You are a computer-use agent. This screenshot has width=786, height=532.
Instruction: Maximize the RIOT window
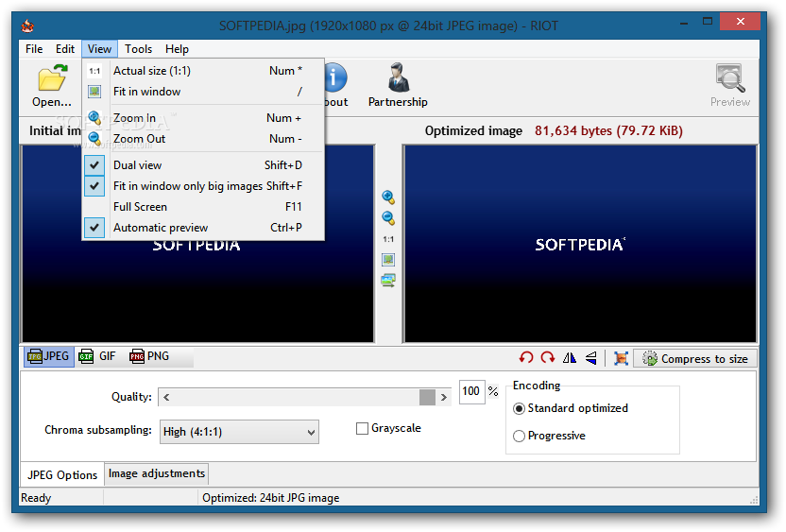point(708,21)
